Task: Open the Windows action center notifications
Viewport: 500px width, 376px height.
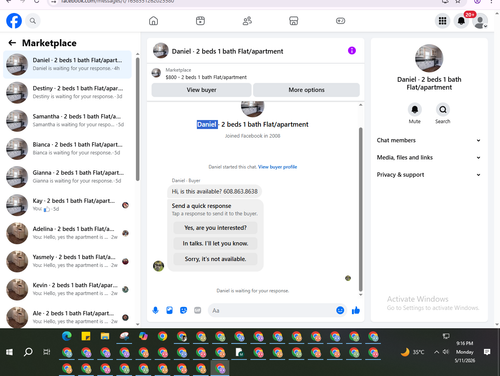Action: coord(487,352)
